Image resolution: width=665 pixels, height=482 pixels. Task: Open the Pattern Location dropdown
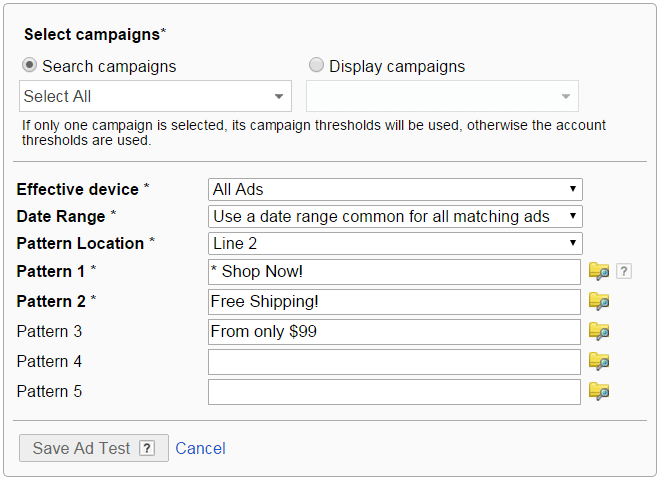pyautogui.click(x=395, y=243)
